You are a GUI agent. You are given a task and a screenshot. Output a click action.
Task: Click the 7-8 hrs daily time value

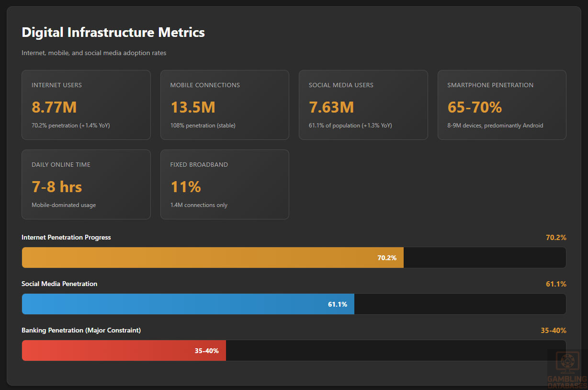click(x=57, y=187)
